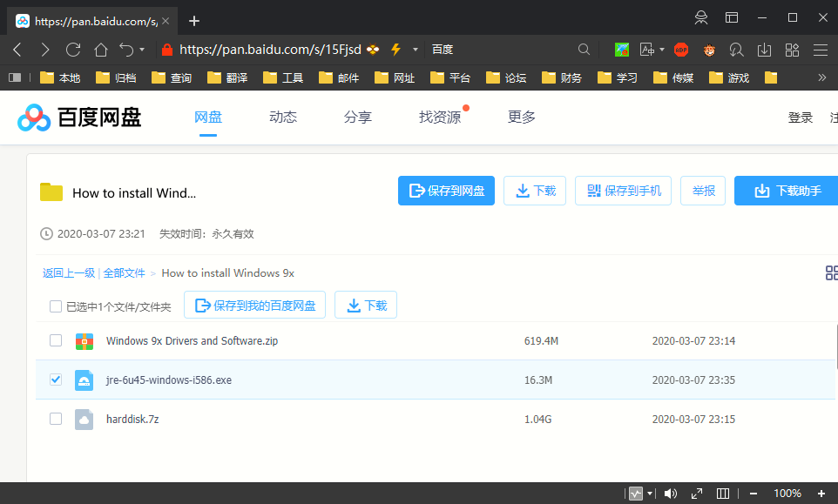Uncheck the jre-6u45-windows-i586.exe checkbox
This screenshot has height=504, width=838.
pyautogui.click(x=56, y=380)
